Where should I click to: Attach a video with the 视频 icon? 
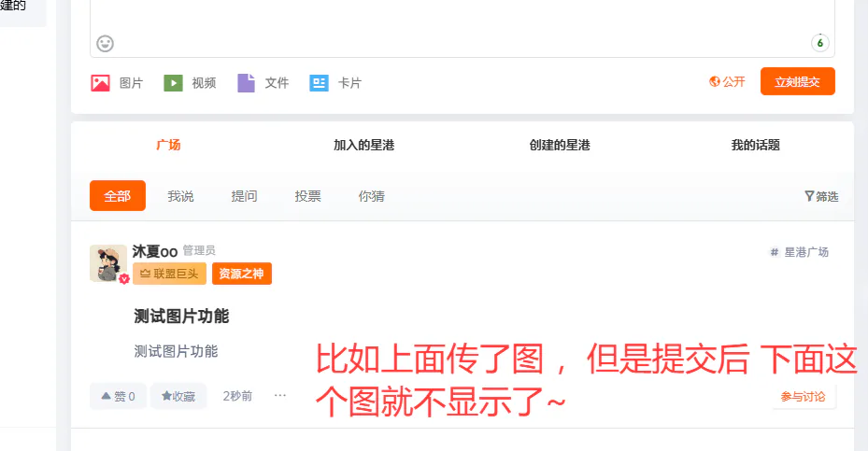(x=173, y=83)
